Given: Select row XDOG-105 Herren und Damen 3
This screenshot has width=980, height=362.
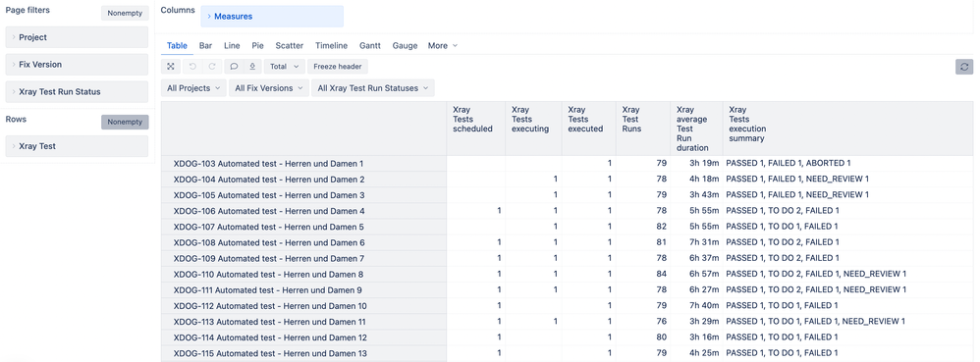Looking at the screenshot, I should [x=303, y=194].
